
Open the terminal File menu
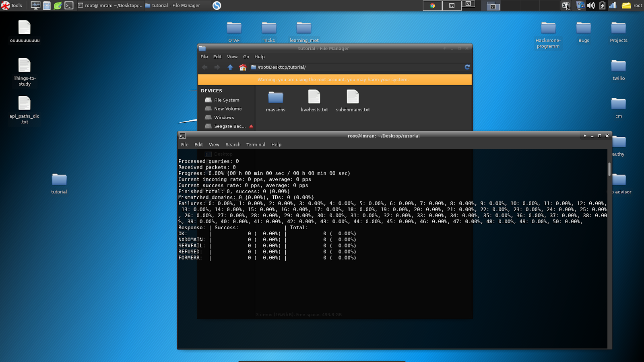pyautogui.click(x=185, y=145)
